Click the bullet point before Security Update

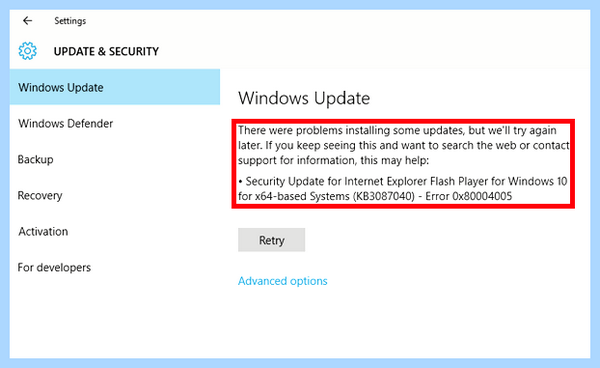pos(240,181)
